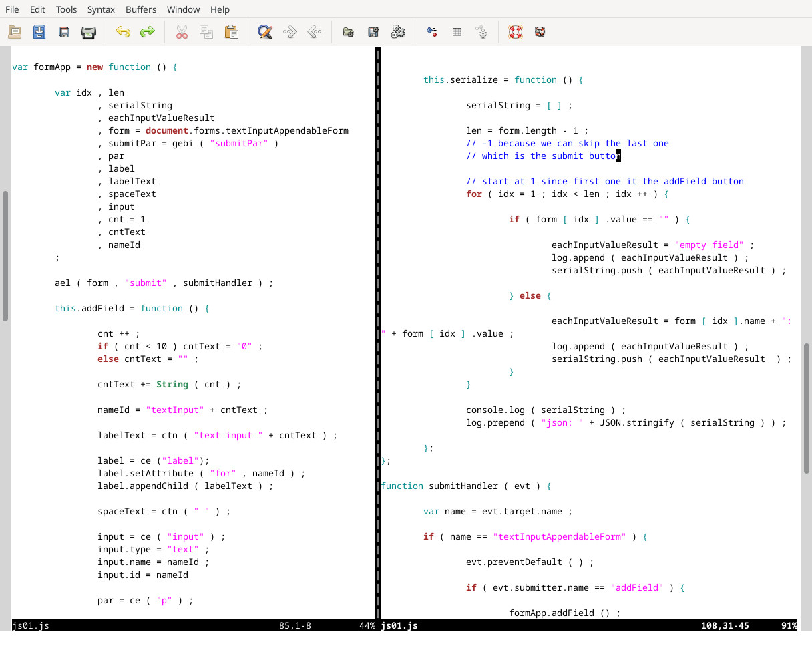Image resolution: width=812 pixels, height=646 pixels.
Task: Undo the last change
Action: [122, 32]
